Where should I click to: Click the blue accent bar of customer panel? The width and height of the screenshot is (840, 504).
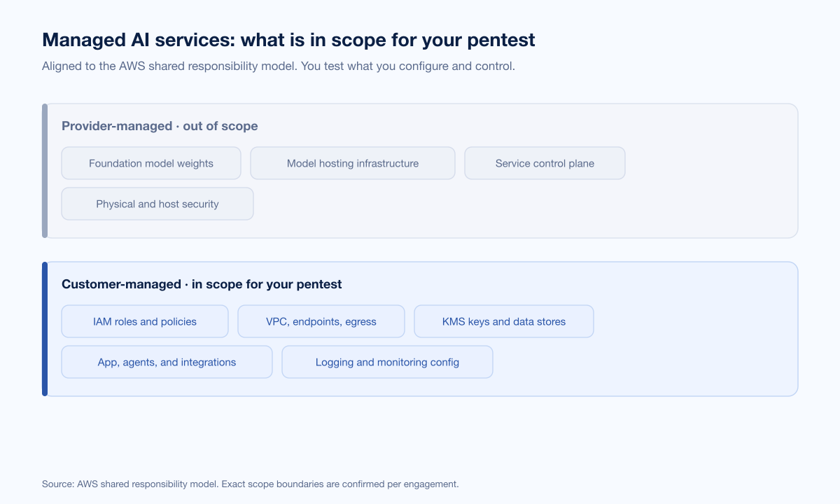point(45,329)
